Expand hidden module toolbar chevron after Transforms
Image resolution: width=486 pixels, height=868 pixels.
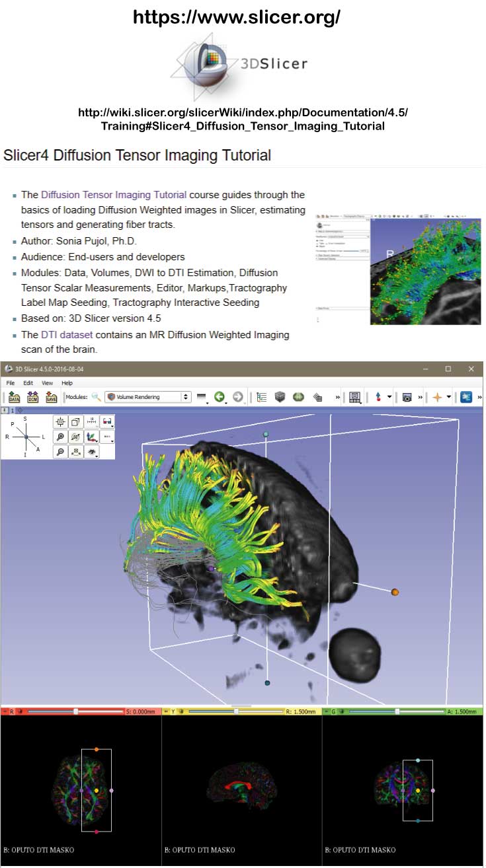[x=338, y=398]
